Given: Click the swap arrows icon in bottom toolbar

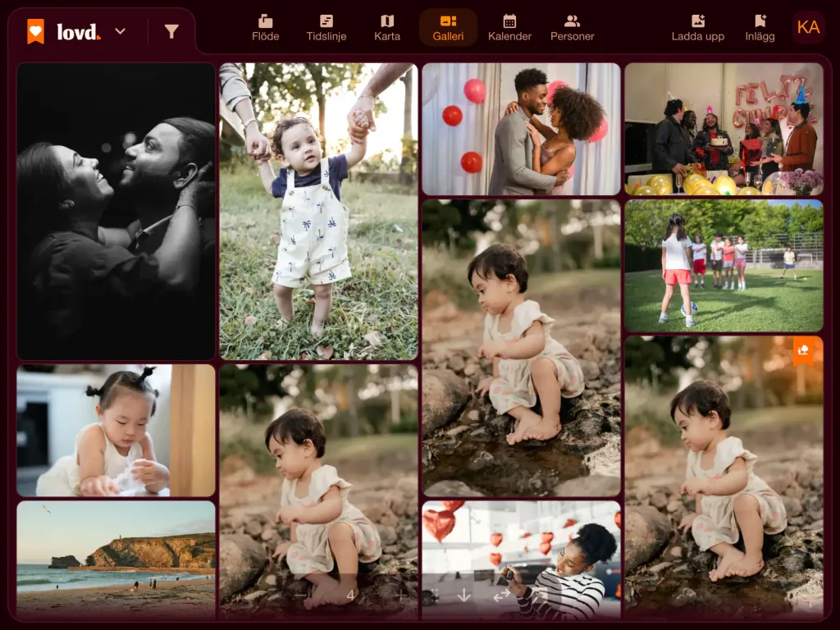Looking at the screenshot, I should pyautogui.click(x=501, y=596).
